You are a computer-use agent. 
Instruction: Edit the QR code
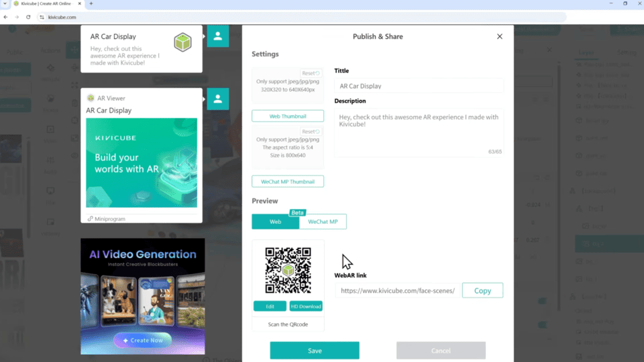(270, 306)
